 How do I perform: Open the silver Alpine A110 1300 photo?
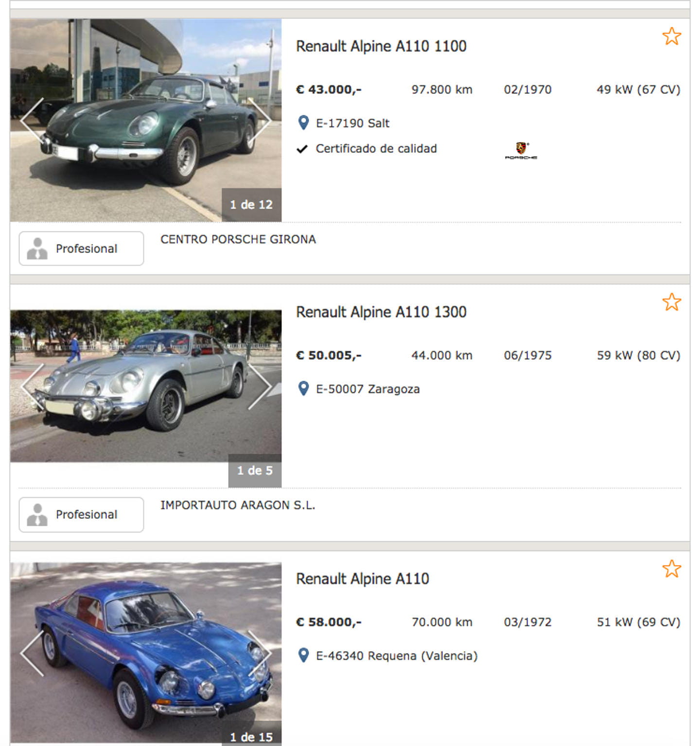(146, 386)
